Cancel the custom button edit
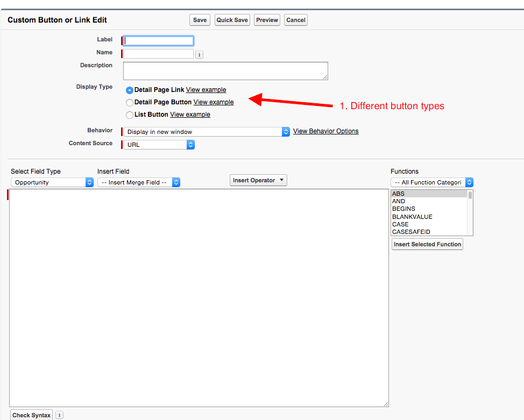The width and height of the screenshot is (524, 420). [296, 20]
